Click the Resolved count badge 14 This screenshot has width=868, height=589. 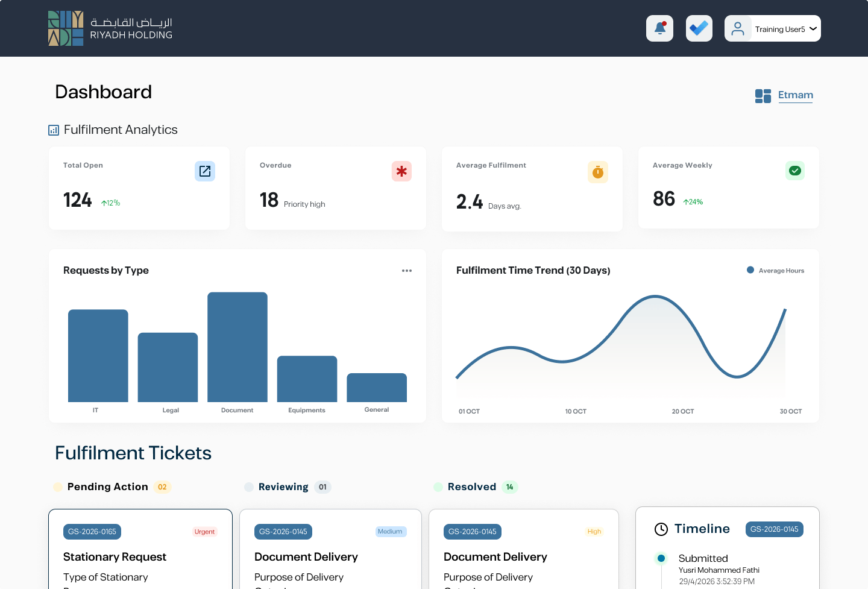(x=510, y=487)
